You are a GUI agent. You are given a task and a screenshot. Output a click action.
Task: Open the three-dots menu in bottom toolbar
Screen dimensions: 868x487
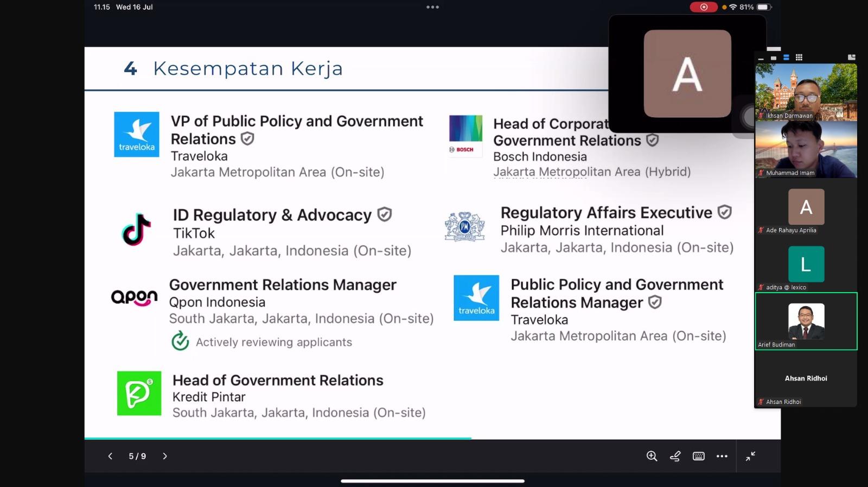pyautogui.click(x=722, y=456)
